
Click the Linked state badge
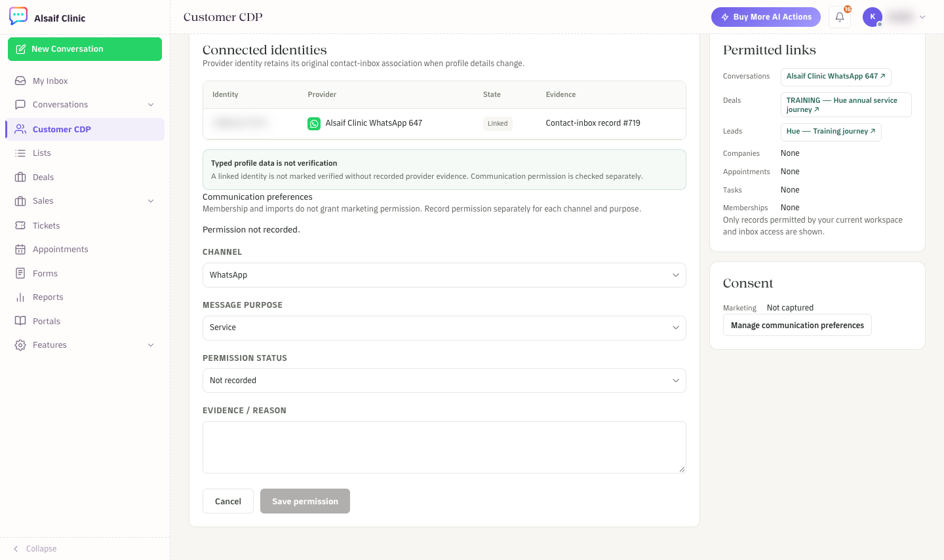[498, 124]
